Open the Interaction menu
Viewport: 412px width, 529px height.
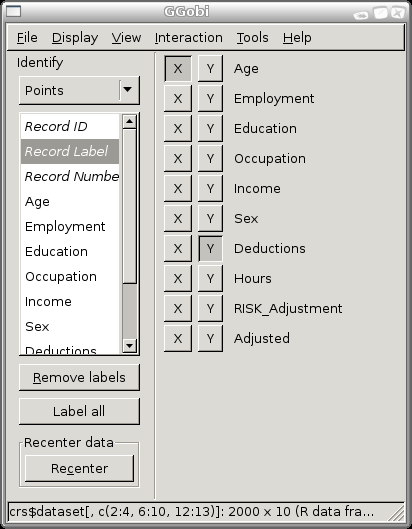click(x=188, y=37)
